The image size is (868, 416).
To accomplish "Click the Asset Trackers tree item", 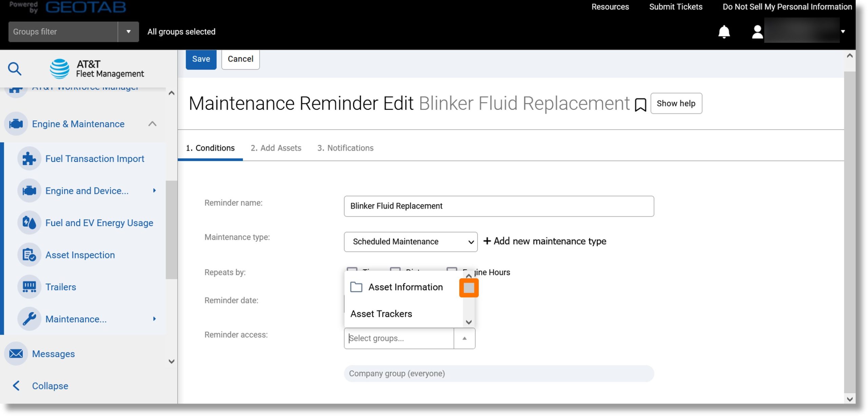I will [381, 313].
